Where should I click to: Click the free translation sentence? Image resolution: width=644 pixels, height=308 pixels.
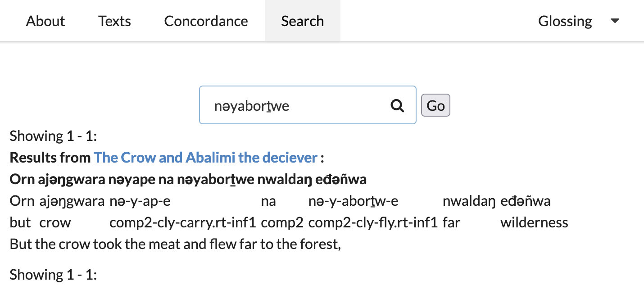tap(175, 244)
